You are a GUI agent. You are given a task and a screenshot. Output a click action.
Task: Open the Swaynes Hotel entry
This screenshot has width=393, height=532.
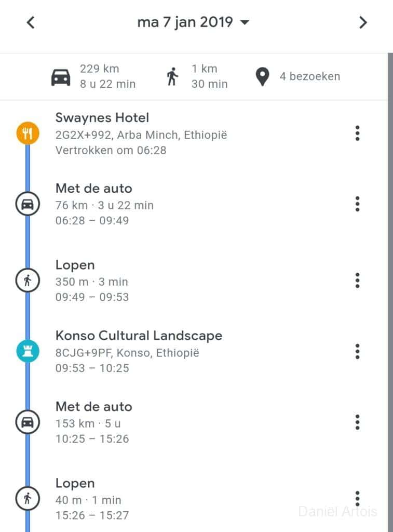pyautogui.click(x=102, y=118)
